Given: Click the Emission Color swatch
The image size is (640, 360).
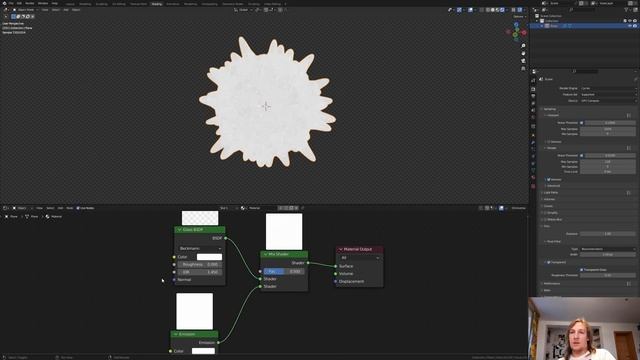Looking at the screenshot, I should tap(203, 351).
